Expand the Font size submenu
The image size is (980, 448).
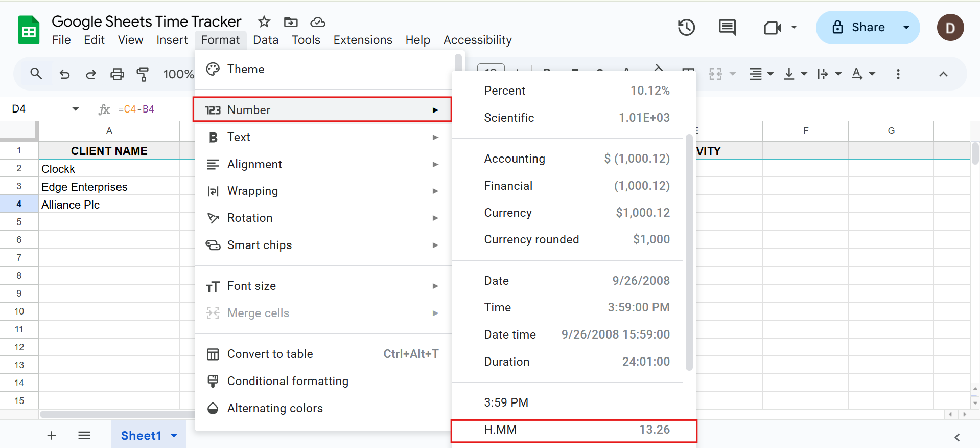pyautogui.click(x=322, y=286)
